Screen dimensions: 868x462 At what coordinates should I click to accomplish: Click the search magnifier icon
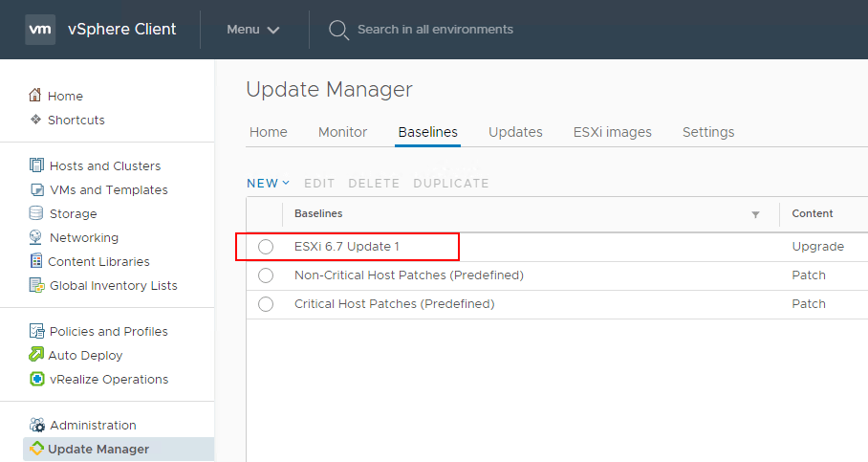point(338,30)
